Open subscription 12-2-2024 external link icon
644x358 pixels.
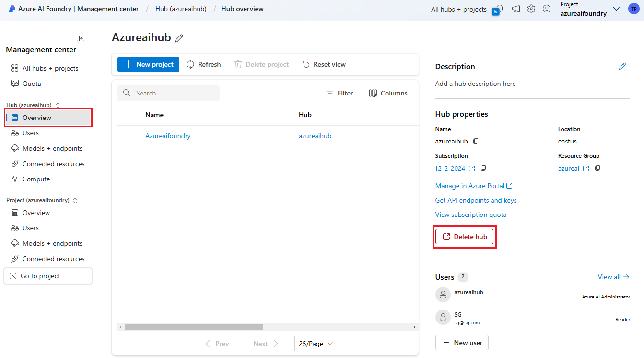click(472, 168)
